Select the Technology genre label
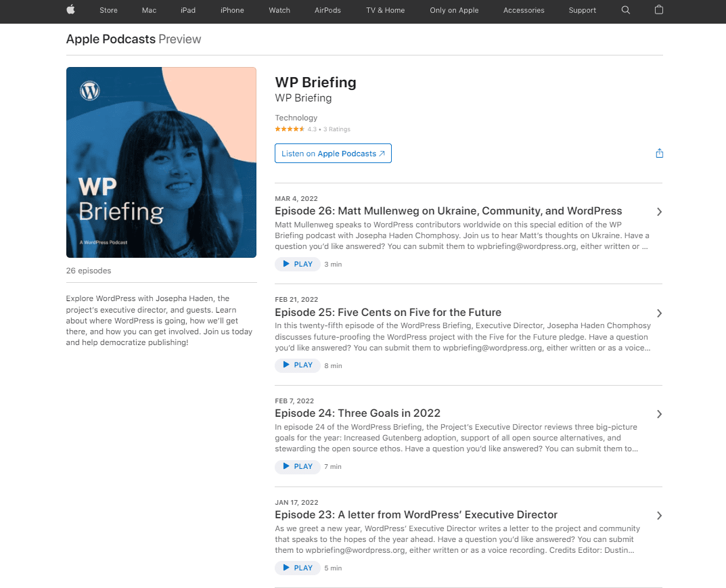This screenshot has width=726, height=588. click(x=296, y=117)
